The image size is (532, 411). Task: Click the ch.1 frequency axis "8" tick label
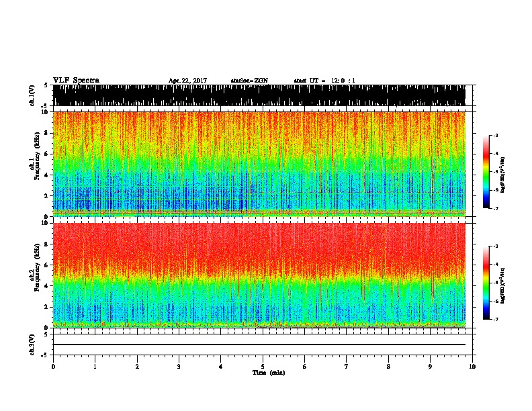click(47, 133)
